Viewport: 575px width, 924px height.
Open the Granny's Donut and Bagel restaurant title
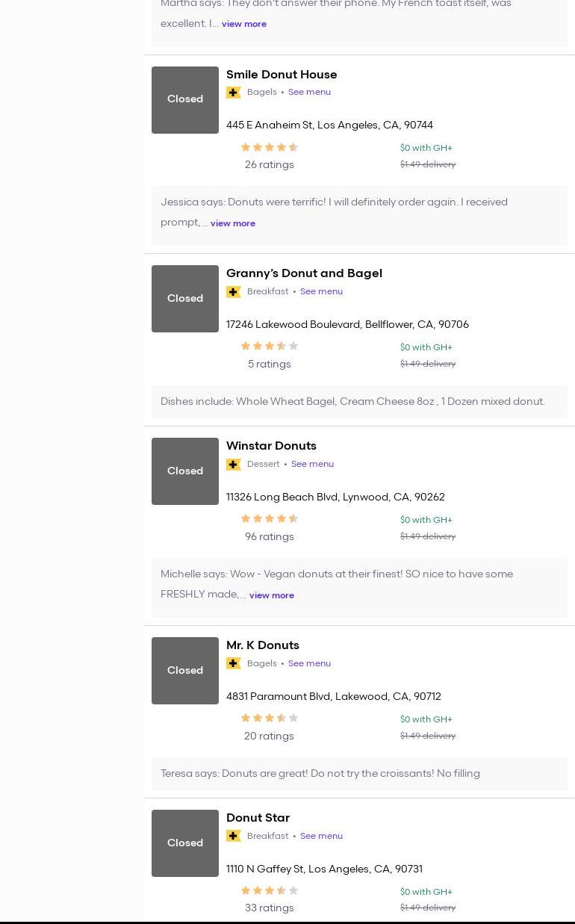304,273
